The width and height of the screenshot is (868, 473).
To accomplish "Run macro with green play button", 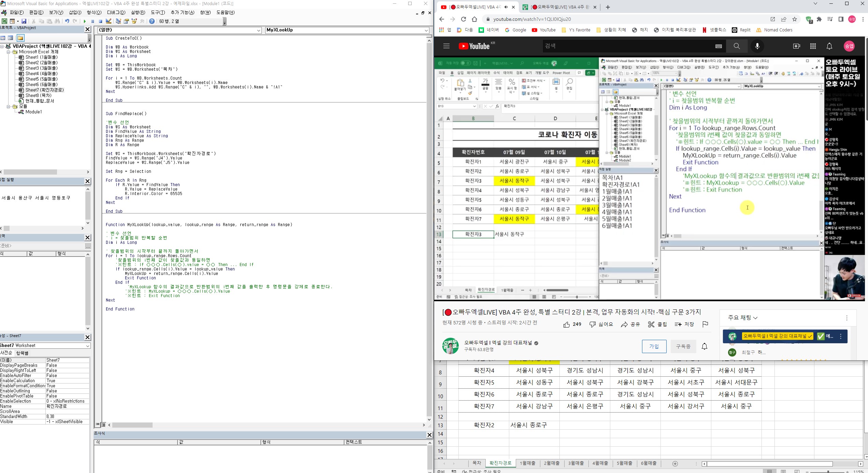I will (x=85, y=21).
